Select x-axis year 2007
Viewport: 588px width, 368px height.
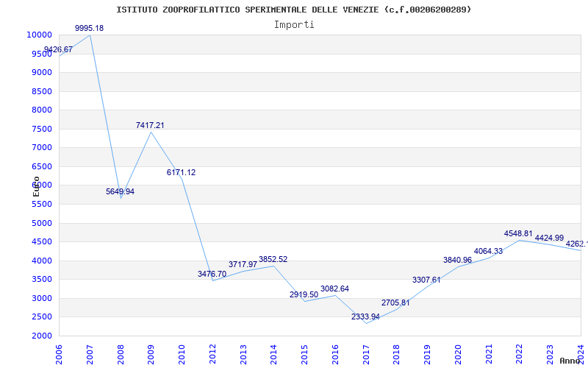coord(90,355)
